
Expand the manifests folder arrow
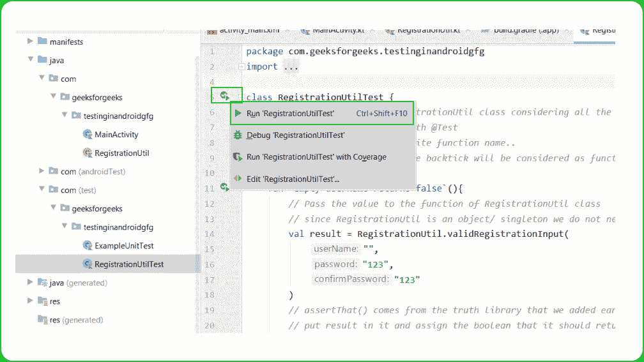pyautogui.click(x=30, y=41)
